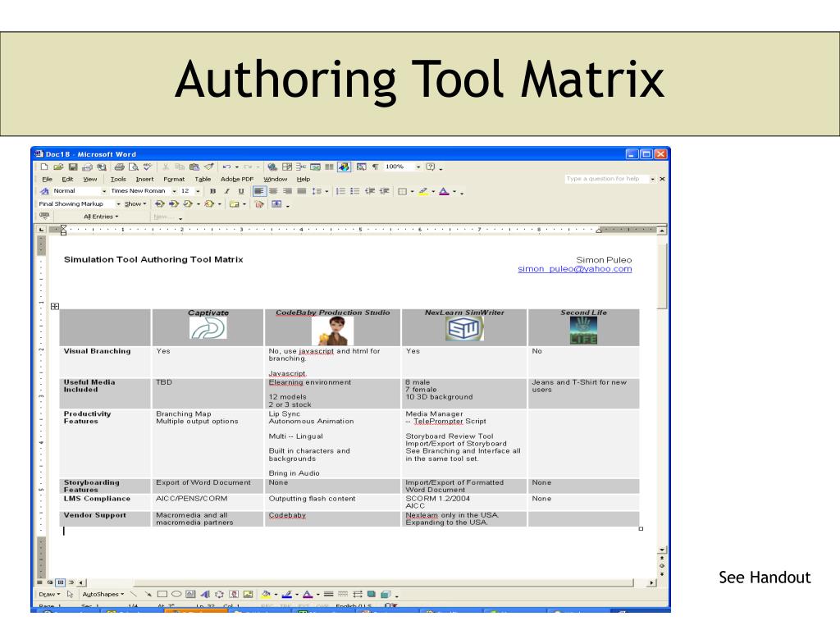Insert WordArt from the Drawing toolbar
The height and width of the screenshot is (630, 840).
pyautogui.click(x=204, y=594)
